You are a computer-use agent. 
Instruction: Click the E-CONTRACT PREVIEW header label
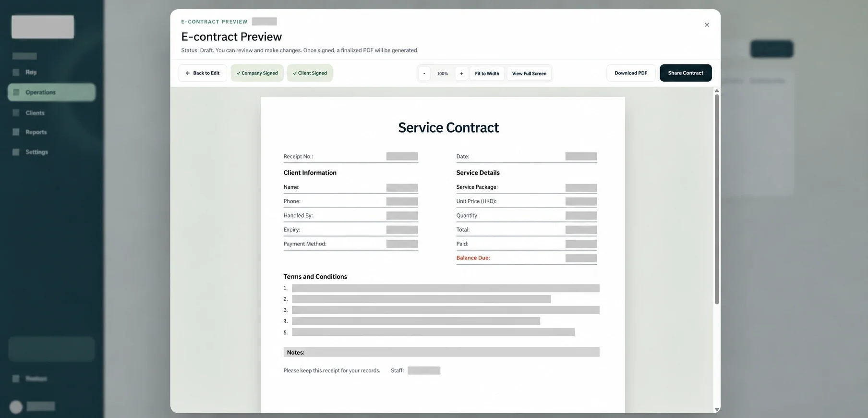(215, 22)
